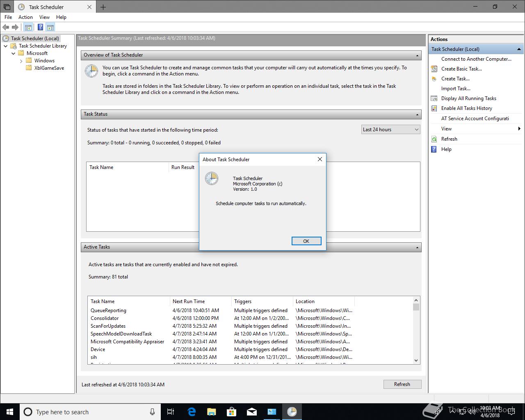Click OK in About Task Scheduler dialog

[x=306, y=241]
